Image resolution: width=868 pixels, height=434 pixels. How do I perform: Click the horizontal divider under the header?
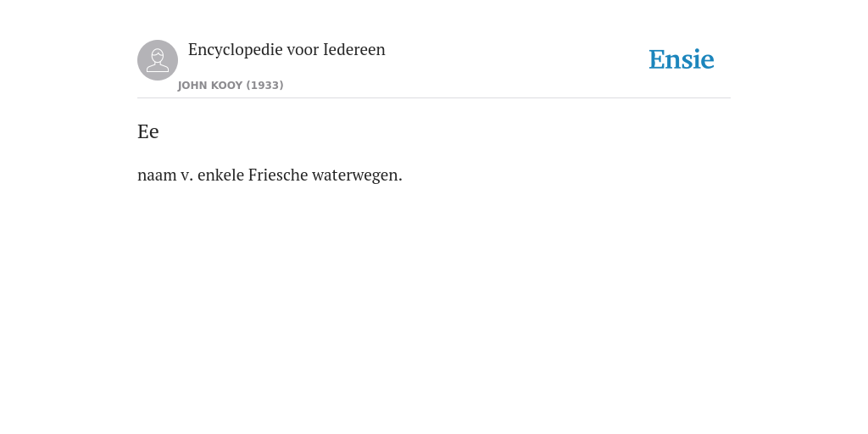click(x=434, y=98)
